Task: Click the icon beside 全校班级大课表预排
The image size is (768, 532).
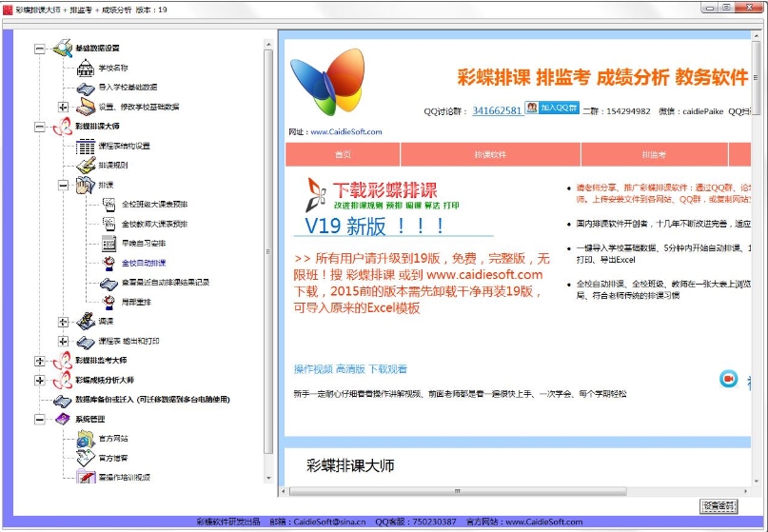Action: [108, 205]
